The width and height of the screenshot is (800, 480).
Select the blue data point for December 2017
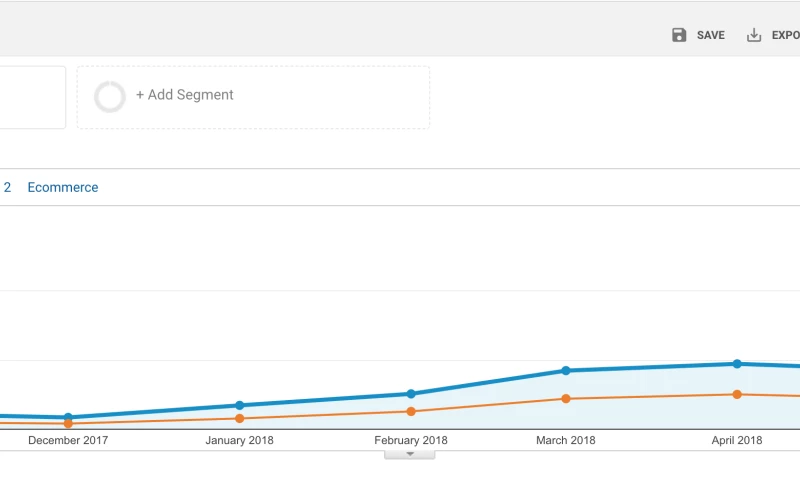pyautogui.click(x=68, y=417)
